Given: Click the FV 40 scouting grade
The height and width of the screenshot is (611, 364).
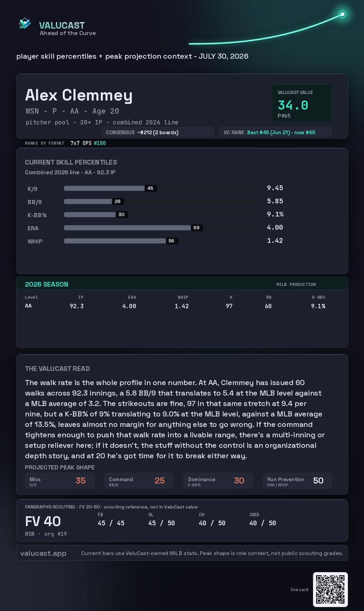Looking at the screenshot, I should tap(43, 521).
